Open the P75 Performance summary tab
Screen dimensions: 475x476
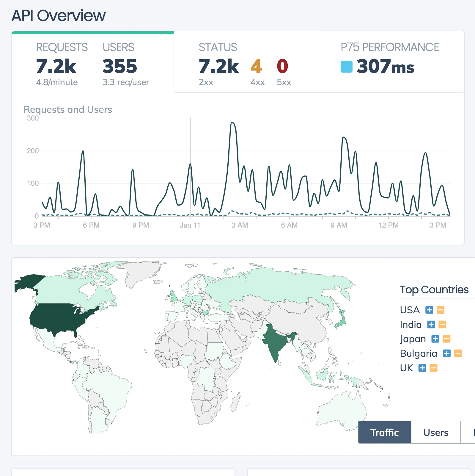coord(390,62)
